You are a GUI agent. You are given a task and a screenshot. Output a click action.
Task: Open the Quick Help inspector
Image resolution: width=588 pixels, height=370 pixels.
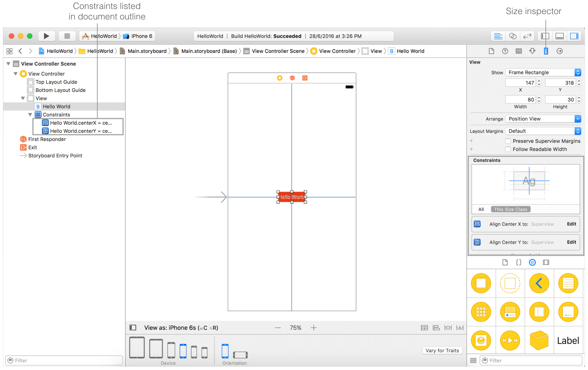[x=505, y=51]
